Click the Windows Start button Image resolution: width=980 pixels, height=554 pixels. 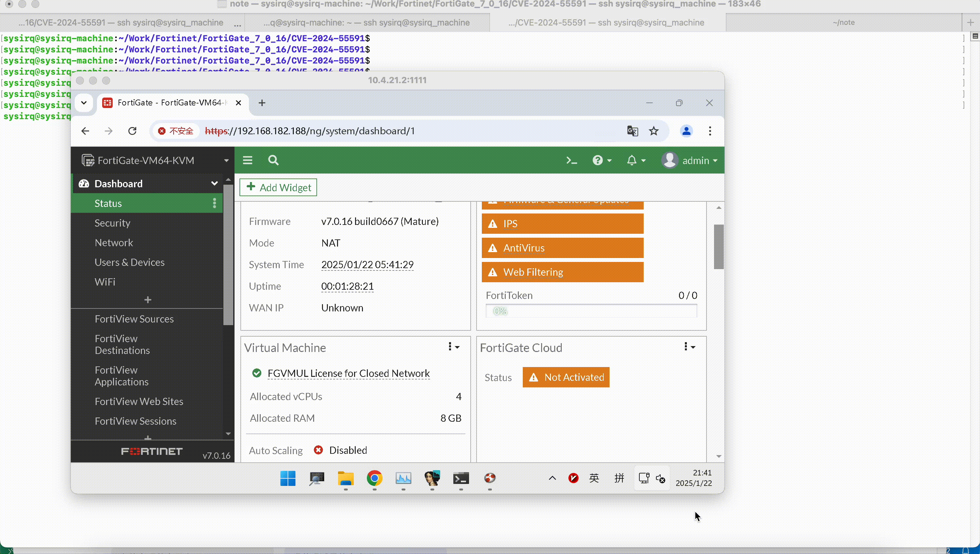point(288,479)
